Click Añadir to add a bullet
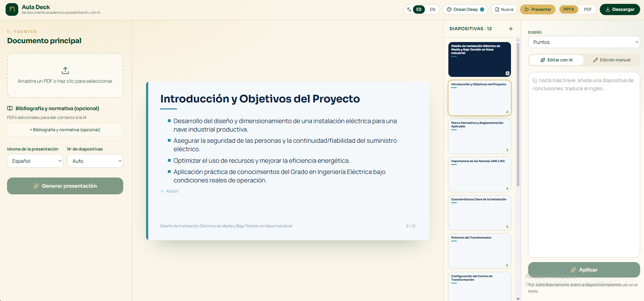This screenshot has width=644, height=301. coord(170,191)
